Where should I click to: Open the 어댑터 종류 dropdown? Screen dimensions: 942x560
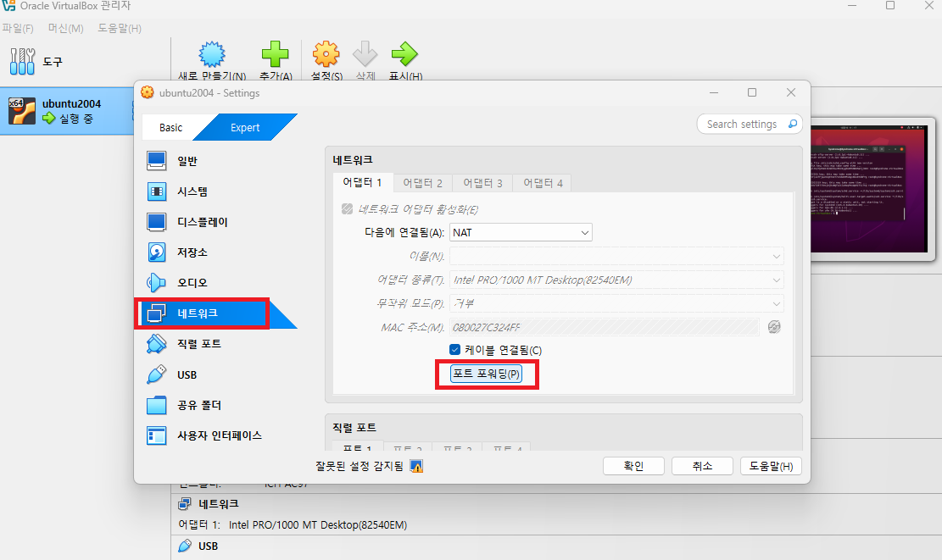click(616, 280)
